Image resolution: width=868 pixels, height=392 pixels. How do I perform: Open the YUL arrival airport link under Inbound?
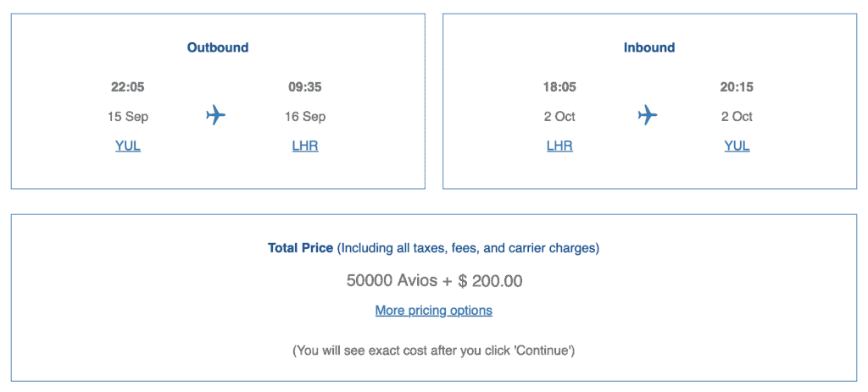[x=737, y=146]
